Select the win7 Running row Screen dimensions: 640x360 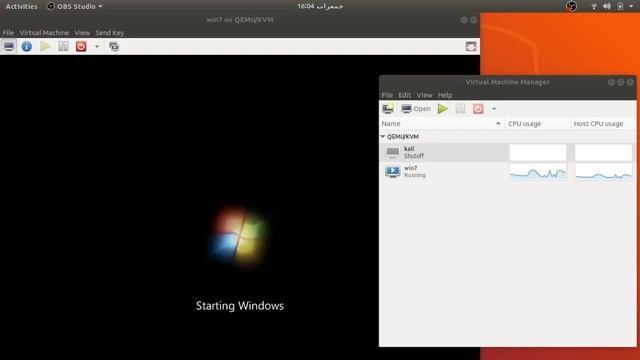[507, 171]
